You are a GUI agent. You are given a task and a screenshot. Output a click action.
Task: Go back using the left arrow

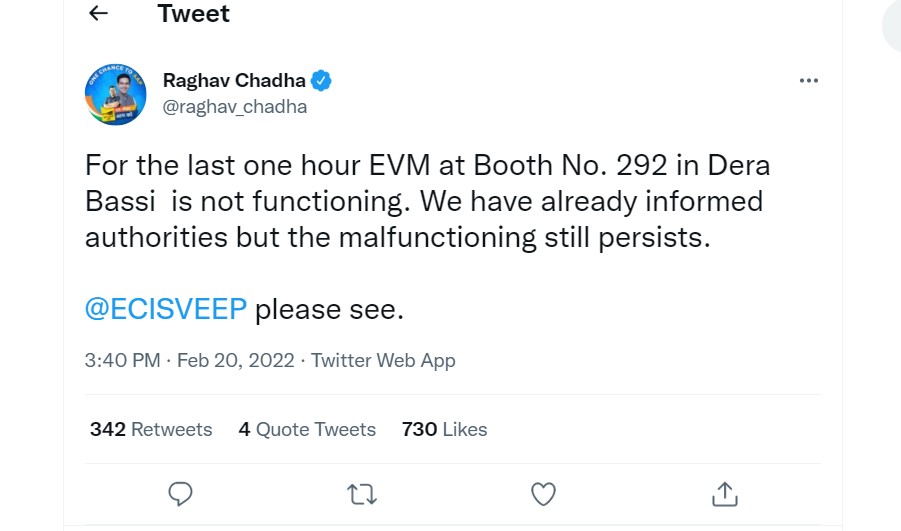point(97,13)
